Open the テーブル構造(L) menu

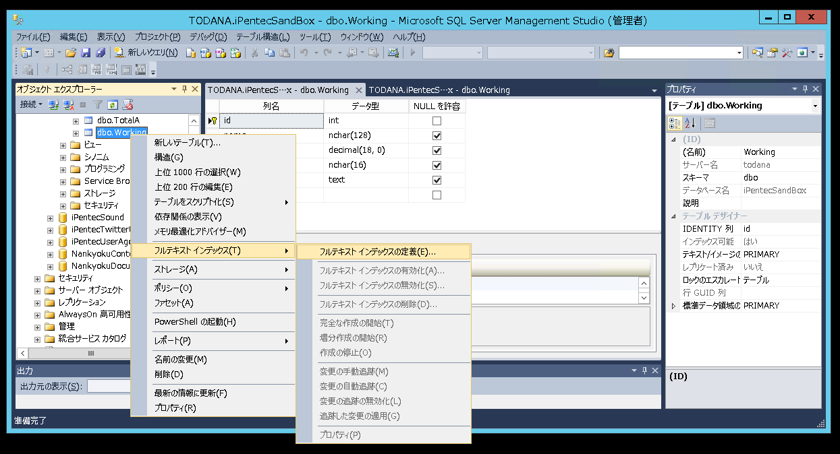(263, 37)
